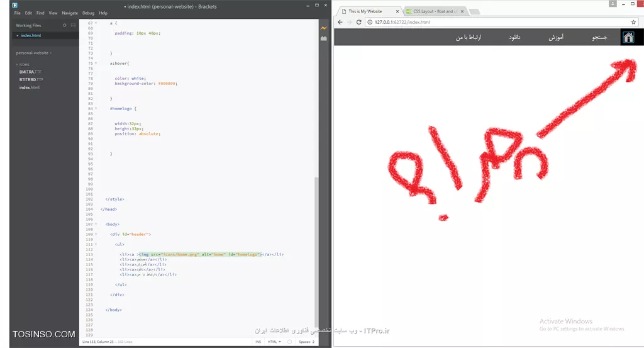Click the Brackets app logo icon in title bar
Viewport: 644px width, 348px height.
pos(15,5)
